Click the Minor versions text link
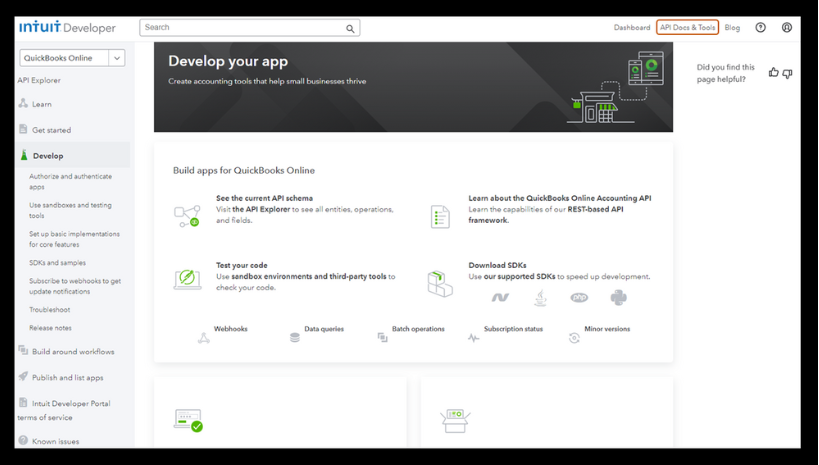 [607, 329]
